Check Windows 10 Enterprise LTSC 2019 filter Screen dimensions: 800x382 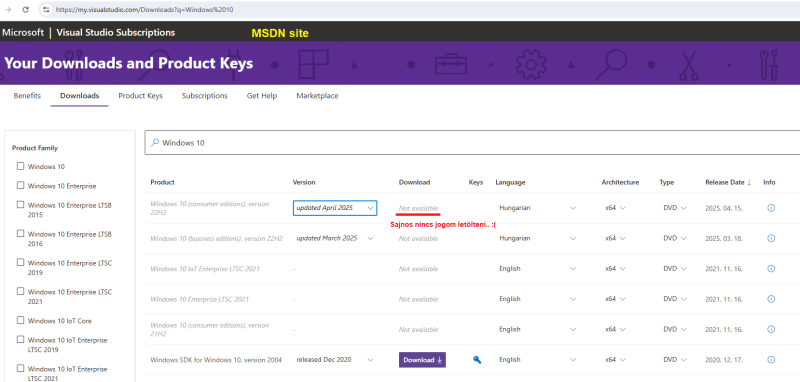tap(20, 262)
